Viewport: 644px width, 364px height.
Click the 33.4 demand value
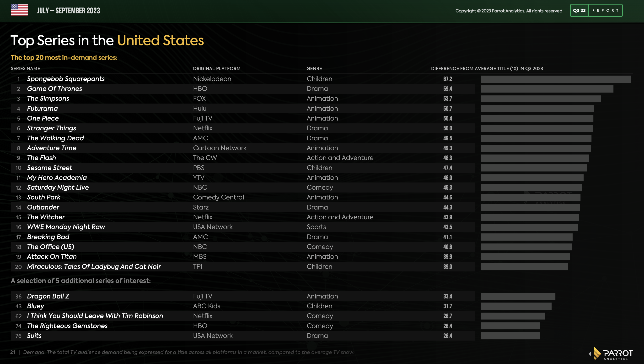tap(447, 296)
